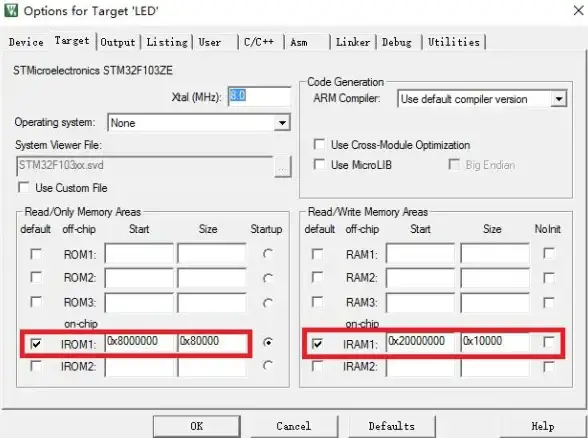588x438 pixels.
Task: Go to the Listing tab
Action: tap(167, 42)
